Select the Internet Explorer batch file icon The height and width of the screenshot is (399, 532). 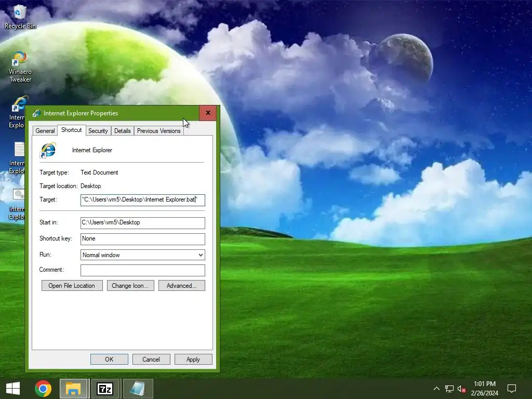18,204
